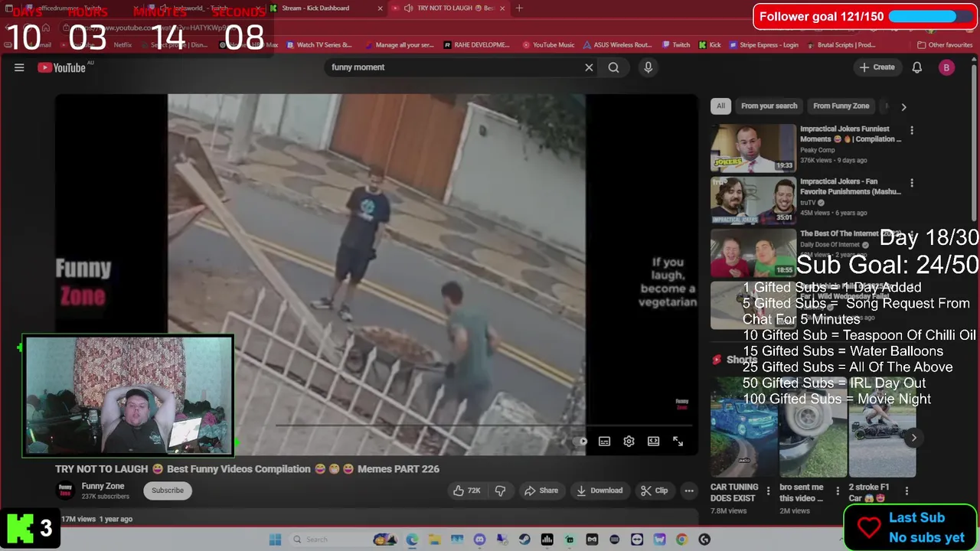
Task: Run the search with the magnifier button
Action: (x=613, y=67)
